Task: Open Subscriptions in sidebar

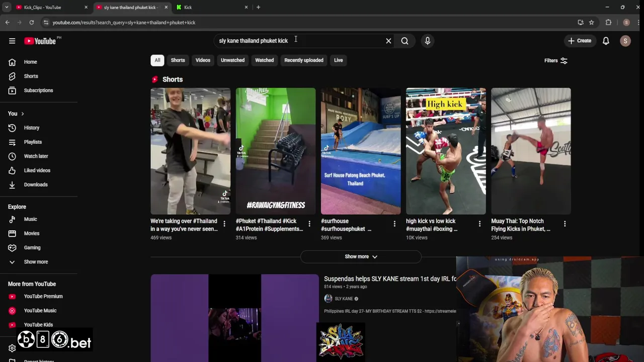Action: (39, 90)
